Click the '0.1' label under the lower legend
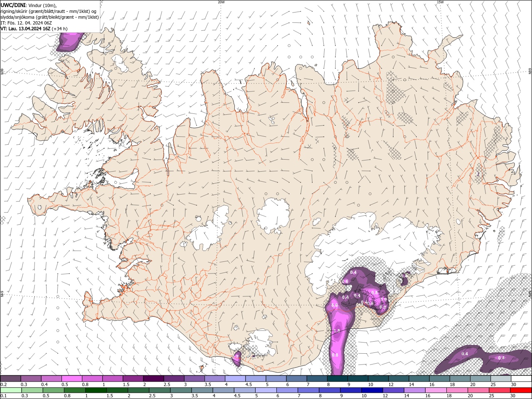This screenshot has height=399, width=532. click(x=3, y=396)
